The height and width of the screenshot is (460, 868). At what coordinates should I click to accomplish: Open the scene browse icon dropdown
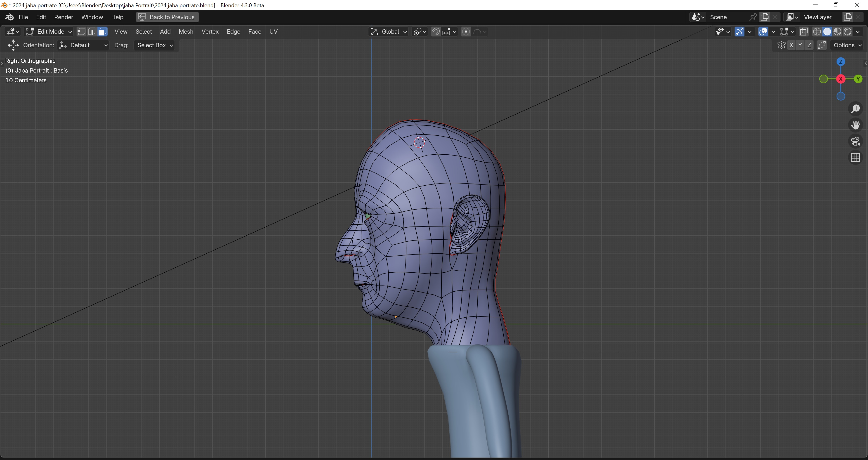[698, 17]
